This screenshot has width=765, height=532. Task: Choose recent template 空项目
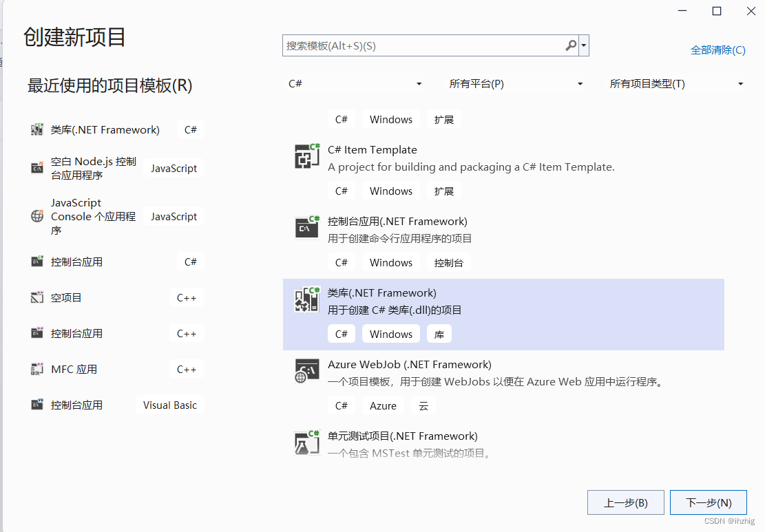pyautogui.click(x=66, y=297)
